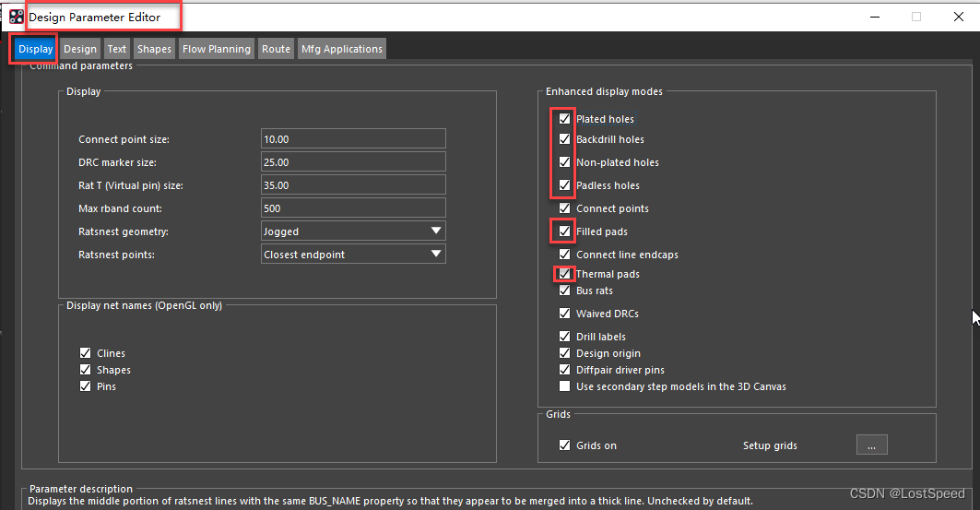This screenshot has width=980, height=510.
Task: Click the Connect point size field
Action: point(353,139)
